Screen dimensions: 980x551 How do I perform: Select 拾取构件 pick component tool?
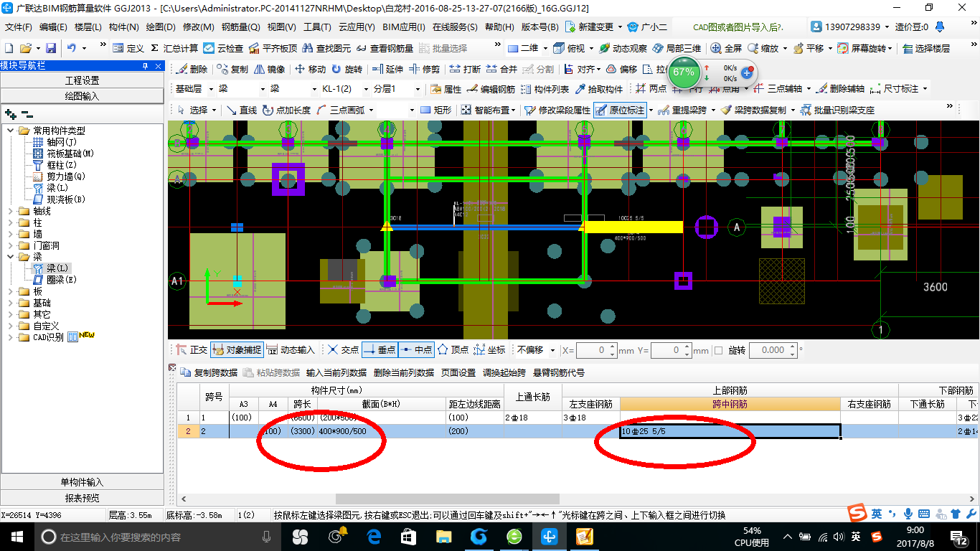click(x=598, y=90)
